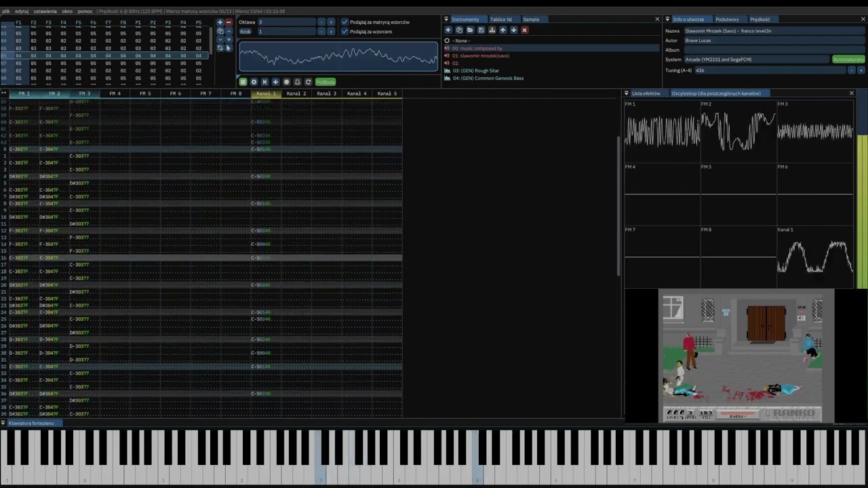Open the plik menu
The height and width of the screenshot is (488, 868).
tap(6, 12)
